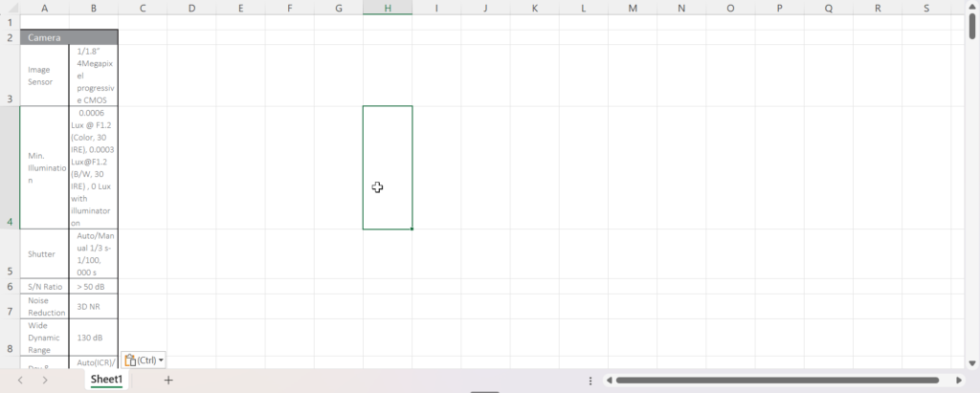Select the column H header
This screenshot has height=393, width=980.
[388, 9]
